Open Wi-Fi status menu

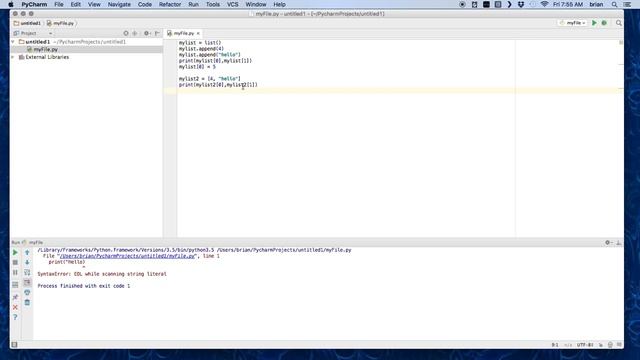544,4
